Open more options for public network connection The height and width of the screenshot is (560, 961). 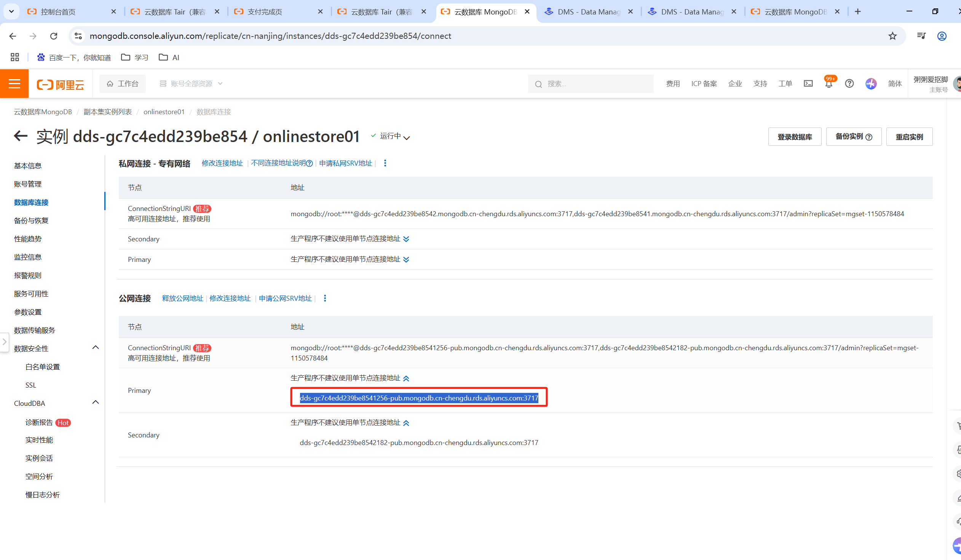click(x=324, y=298)
